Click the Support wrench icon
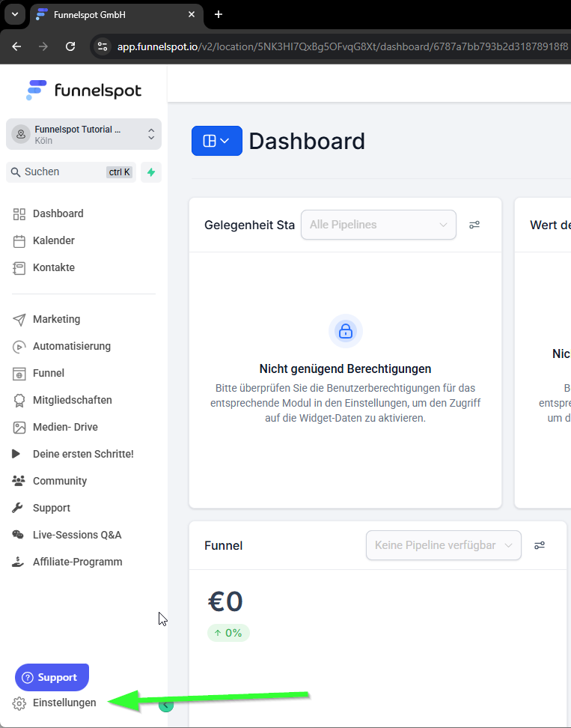571x728 pixels. click(x=17, y=508)
